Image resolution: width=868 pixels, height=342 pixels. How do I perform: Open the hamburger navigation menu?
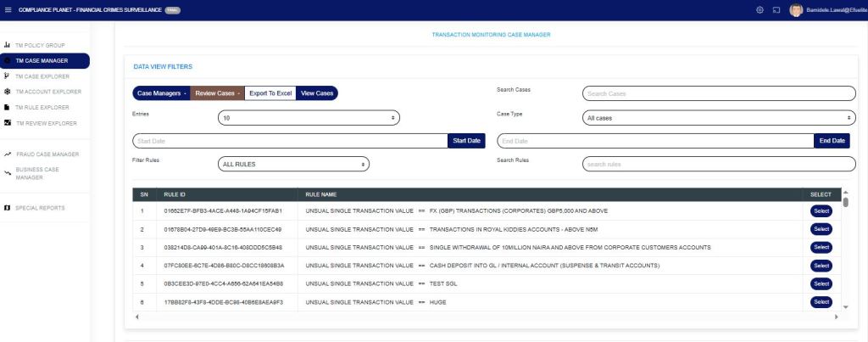pyautogui.click(x=8, y=9)
